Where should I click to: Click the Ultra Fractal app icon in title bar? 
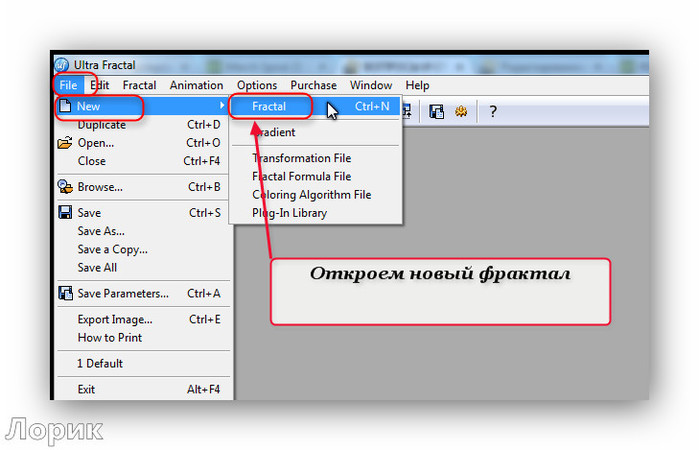[x=62, y=65]
